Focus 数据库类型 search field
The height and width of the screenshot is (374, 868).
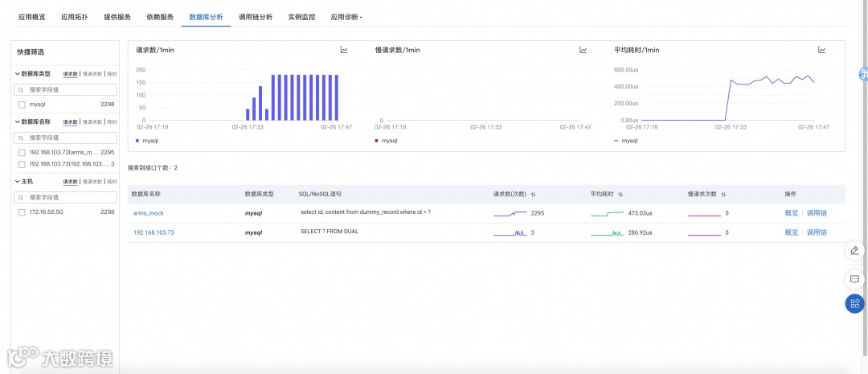click(65, 90)
